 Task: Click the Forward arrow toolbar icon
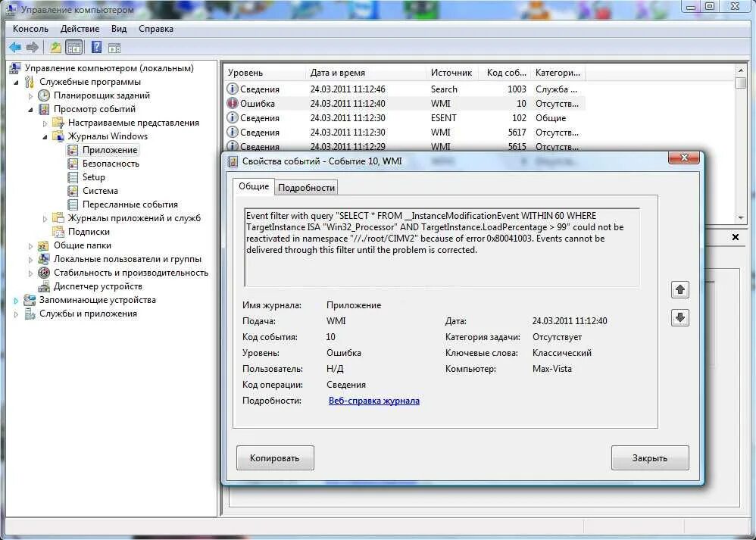(x=33, y=47)
